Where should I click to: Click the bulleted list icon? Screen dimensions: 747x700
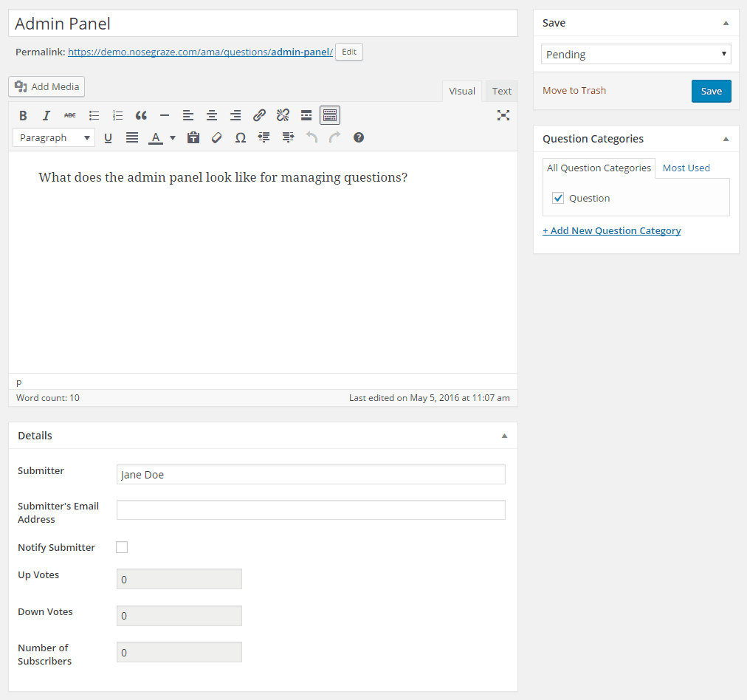pyautogui.click(x=94, y=115)
